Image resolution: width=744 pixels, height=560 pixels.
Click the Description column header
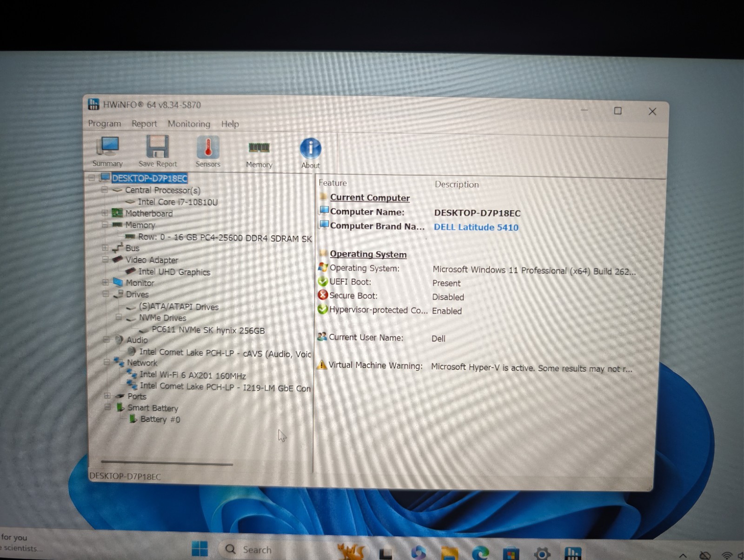pos(457,184)
